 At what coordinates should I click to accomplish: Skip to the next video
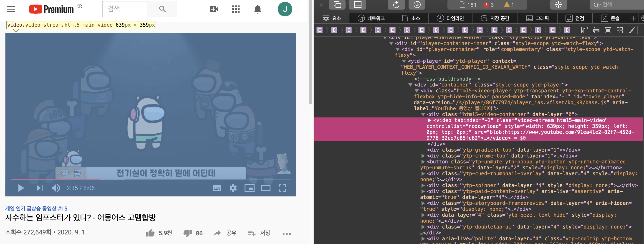click(x=40, y=188)
